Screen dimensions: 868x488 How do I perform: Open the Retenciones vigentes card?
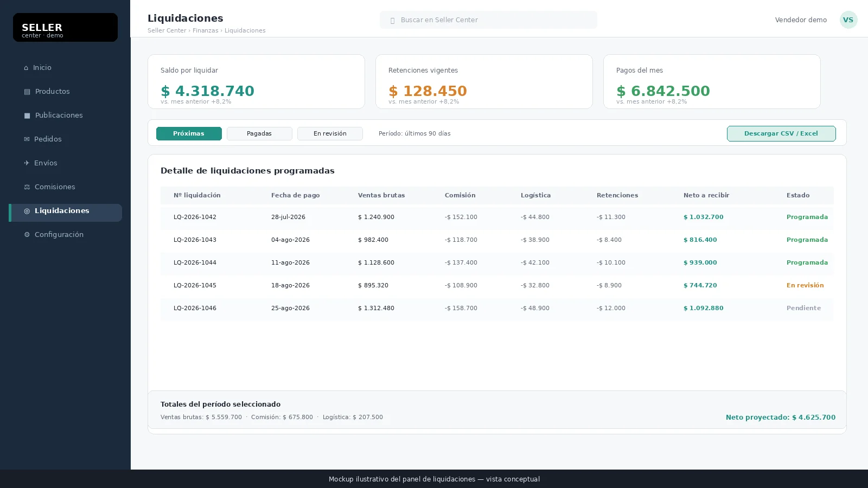[x=484, y=81]
